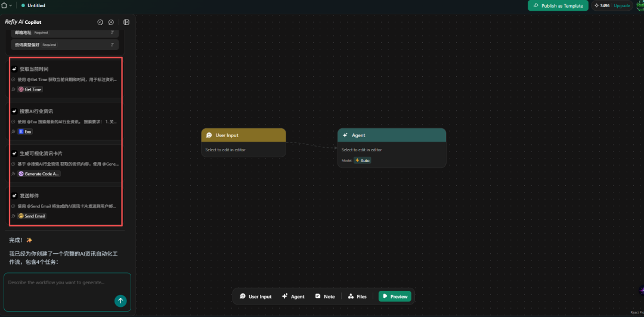Click the 完成！ message text

17,240
